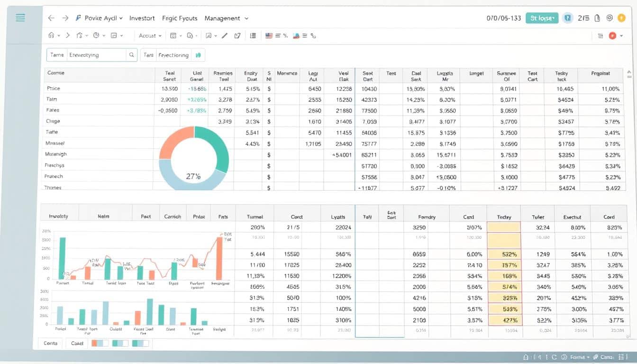
Task: Open the settings gear icon top right
Action: tap(610, 18)
